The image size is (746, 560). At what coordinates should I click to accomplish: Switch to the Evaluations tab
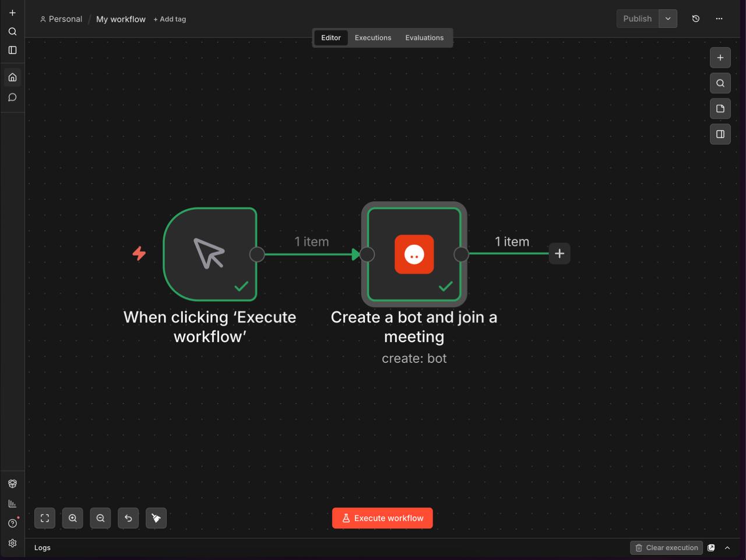424,38
